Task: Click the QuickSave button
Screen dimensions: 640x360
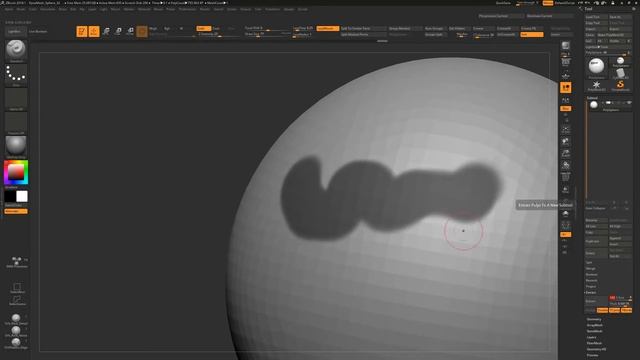Action: pyautogui.click(x=503, y=3)
